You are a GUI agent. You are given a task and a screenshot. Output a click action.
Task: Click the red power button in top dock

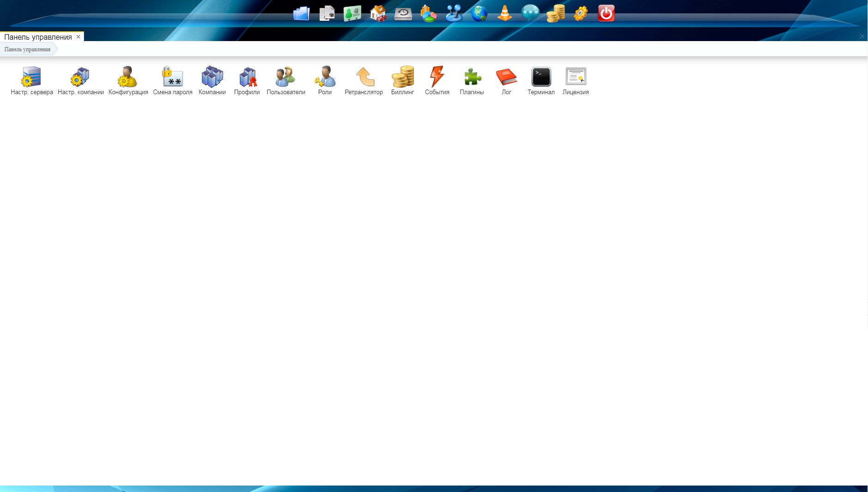click(x=606, y=13)
